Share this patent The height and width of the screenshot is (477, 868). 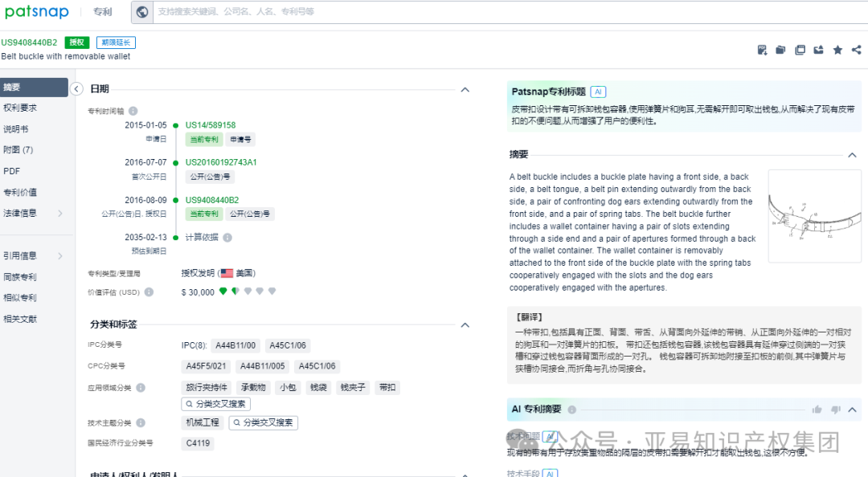[856, 50]
